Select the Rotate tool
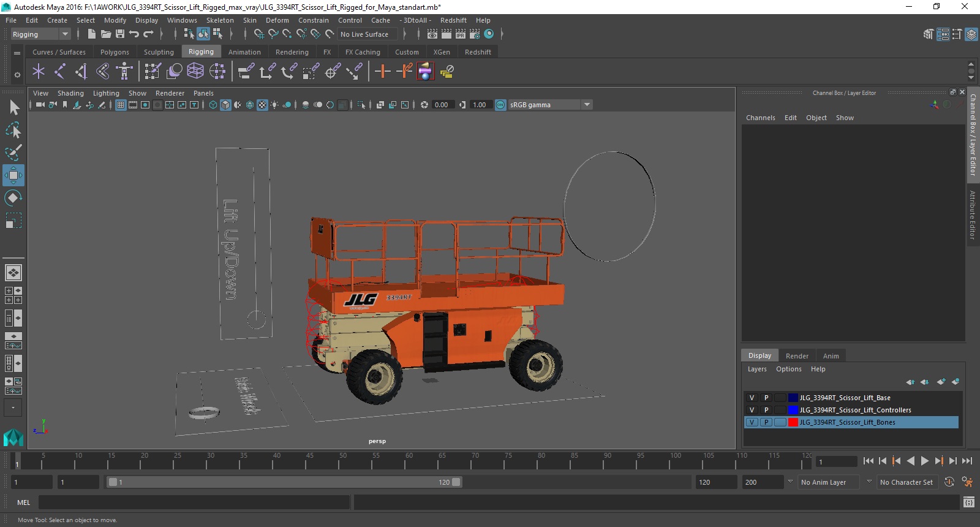 13,198
